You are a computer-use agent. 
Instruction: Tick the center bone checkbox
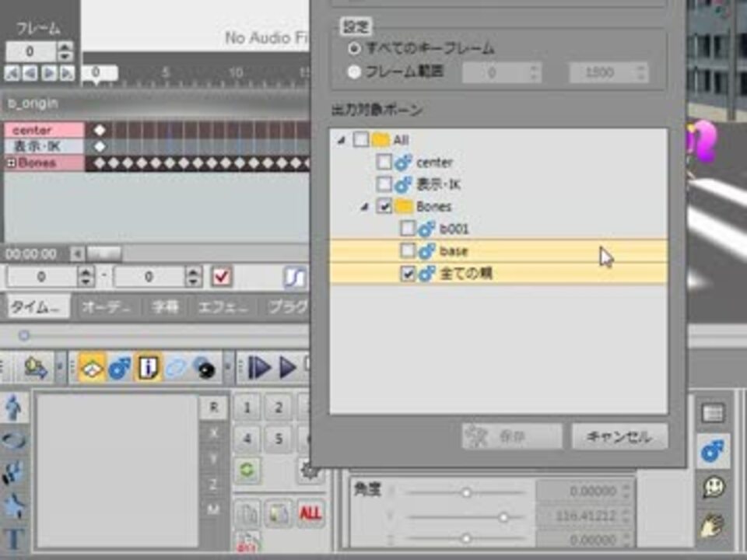pyautogui.click(x=384, y=162)
